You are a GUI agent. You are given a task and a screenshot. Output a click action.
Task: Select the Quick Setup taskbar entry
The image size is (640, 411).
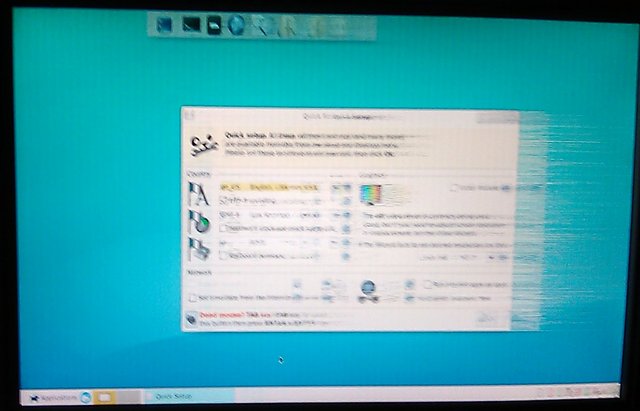pyautogui.click(x=189, y=396)
